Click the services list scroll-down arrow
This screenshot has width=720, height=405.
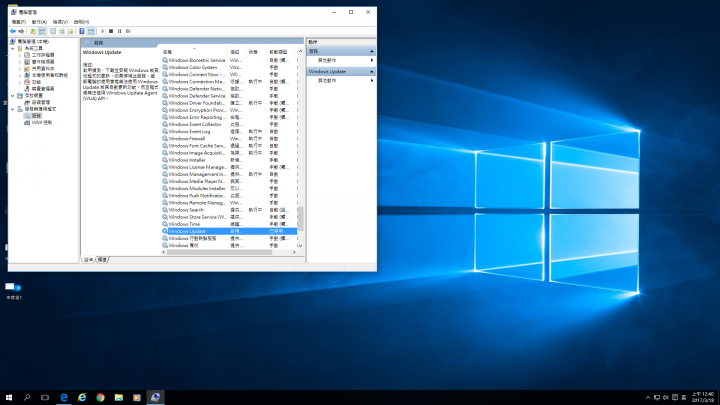300,246
